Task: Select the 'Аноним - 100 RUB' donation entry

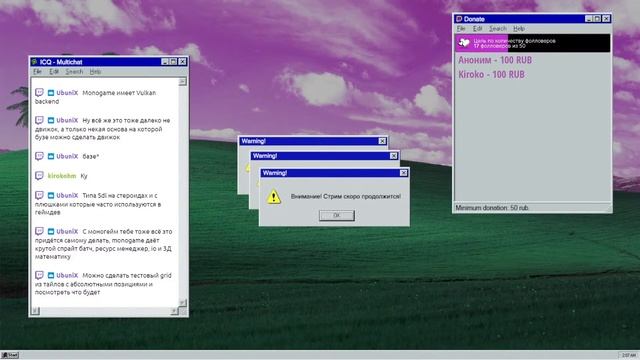Action: 495,60
